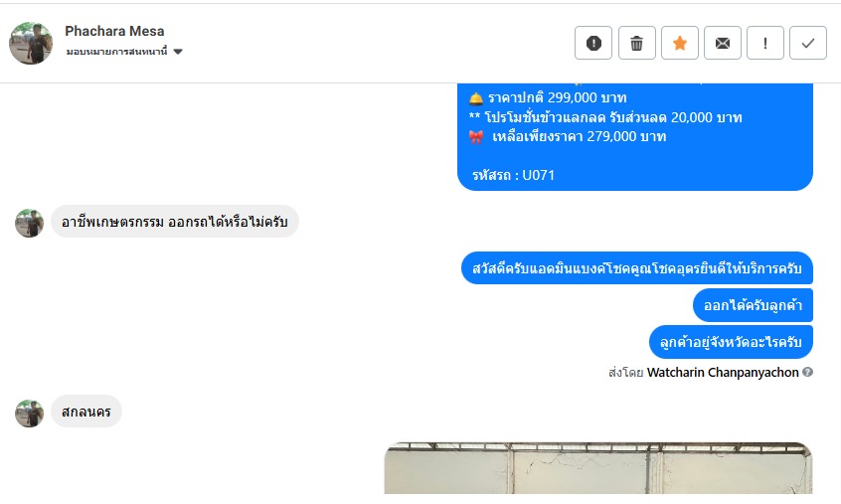Mark conversation done with the checkmark button
The height and width of the screenshot is (504, 841).
[x=808, y=43]
